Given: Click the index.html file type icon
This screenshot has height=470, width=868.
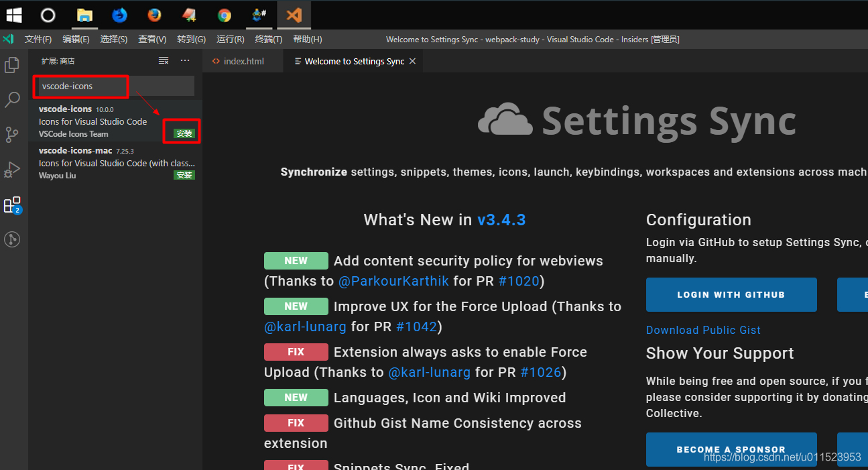Looking at the screenshot, I should [x=216, y=61].
